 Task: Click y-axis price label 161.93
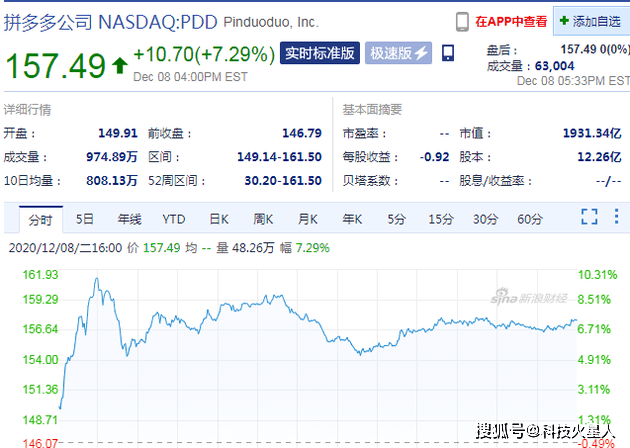pos(40,275)
